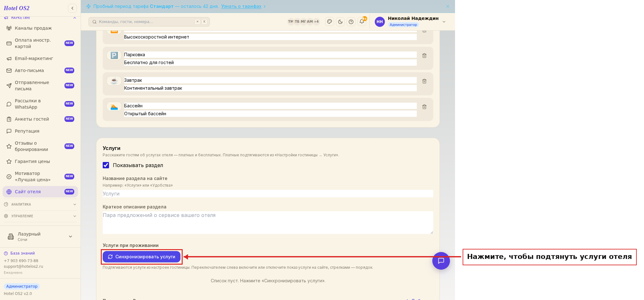Expand the Аналитика section

click(x=40, y=204)
